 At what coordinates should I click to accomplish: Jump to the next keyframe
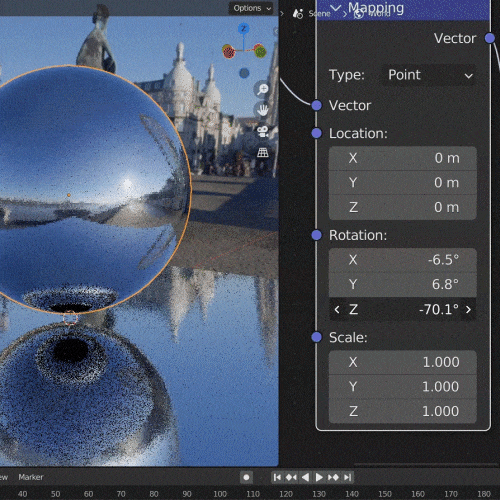pyautogui.click(x=333, y=477)
